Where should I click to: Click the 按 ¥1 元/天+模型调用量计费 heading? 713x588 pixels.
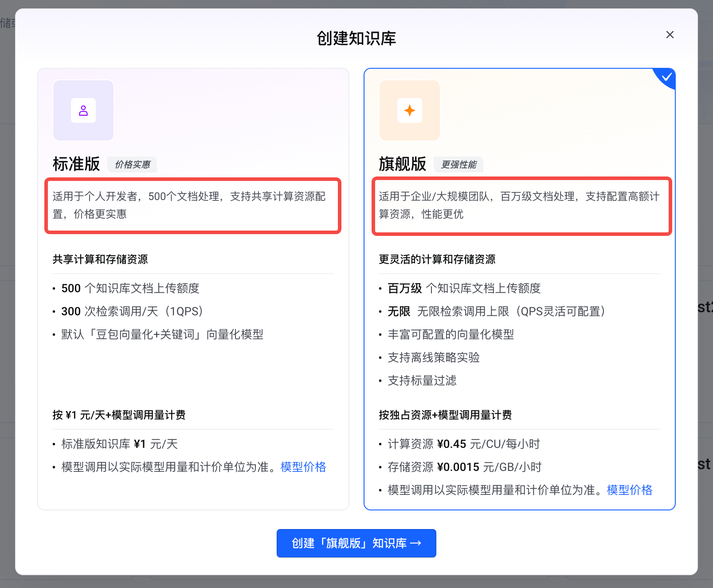[x=119, y=415]
